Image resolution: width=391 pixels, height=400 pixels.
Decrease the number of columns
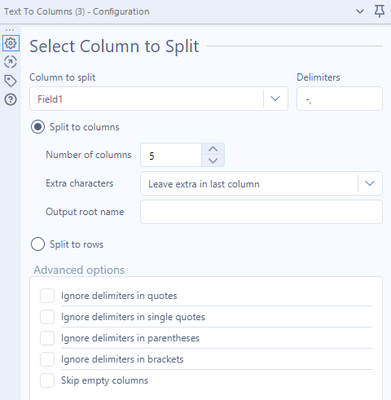(x=213, y=161)
